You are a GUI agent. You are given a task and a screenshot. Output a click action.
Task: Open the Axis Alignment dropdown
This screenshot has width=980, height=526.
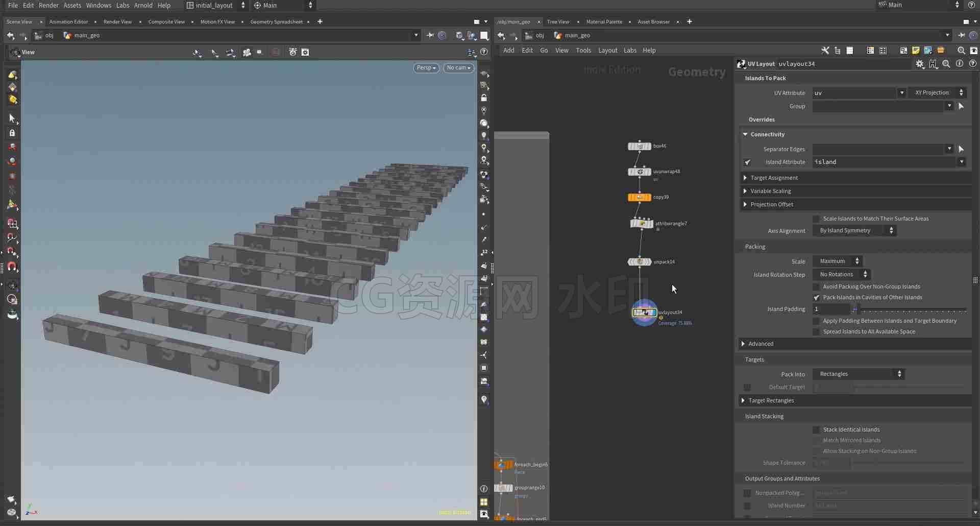point(855,231)
